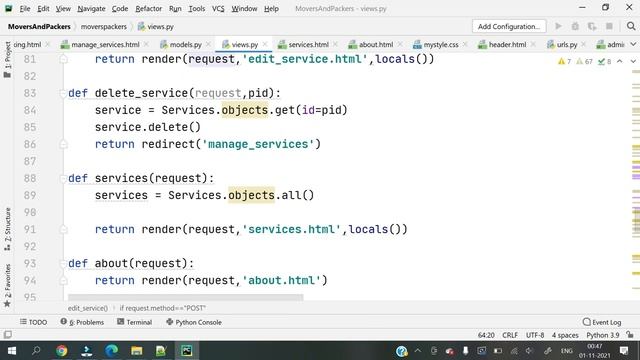The height and width of the screenshot is (360, 640).
Task: Close the mystyle.css tab
Action: pos(465,44)
